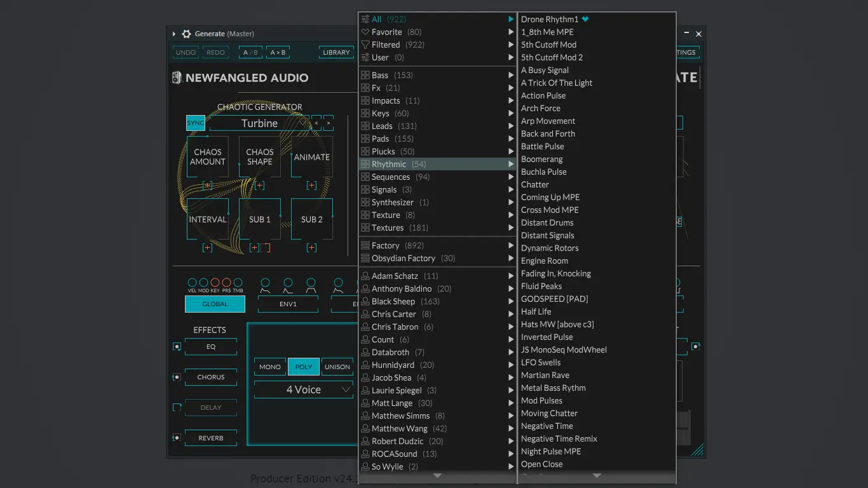The image size is (868, 488).
Task: Select next chaotic generator with right arrow
Action: (328, 123)
